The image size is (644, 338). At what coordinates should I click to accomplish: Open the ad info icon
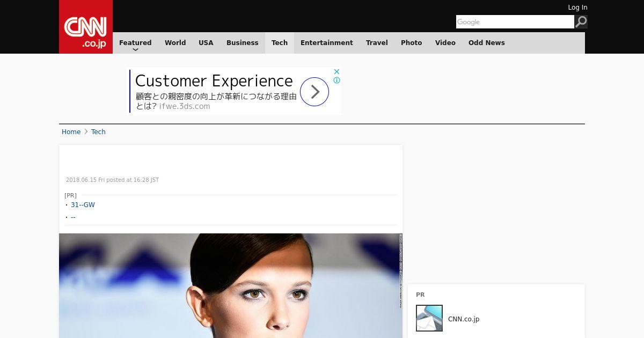(x=336, y=80)
